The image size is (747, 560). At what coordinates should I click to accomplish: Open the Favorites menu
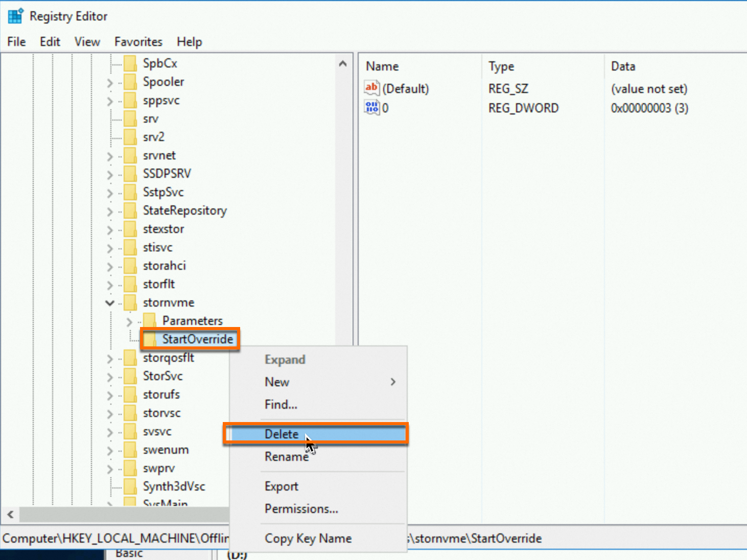tap(138, 41)
